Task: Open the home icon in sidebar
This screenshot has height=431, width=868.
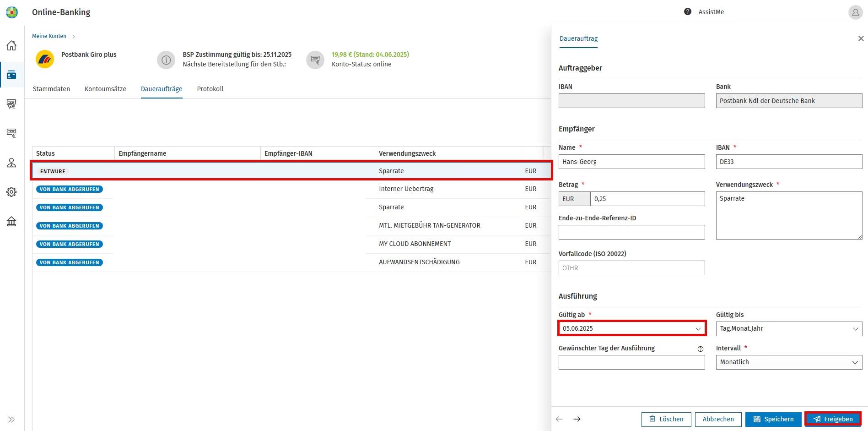Action: point(11,45)
